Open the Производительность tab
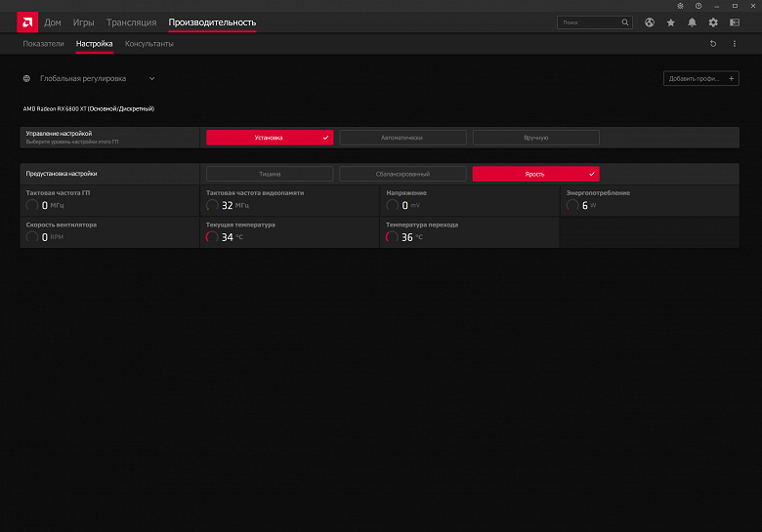 (212, 22)
